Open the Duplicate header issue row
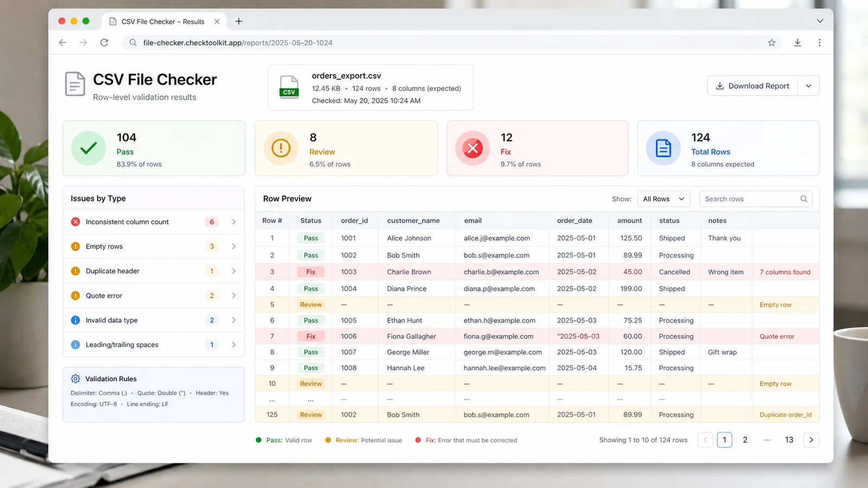The width and height of the screenshot is (868, 488). [x=154, y=271]
